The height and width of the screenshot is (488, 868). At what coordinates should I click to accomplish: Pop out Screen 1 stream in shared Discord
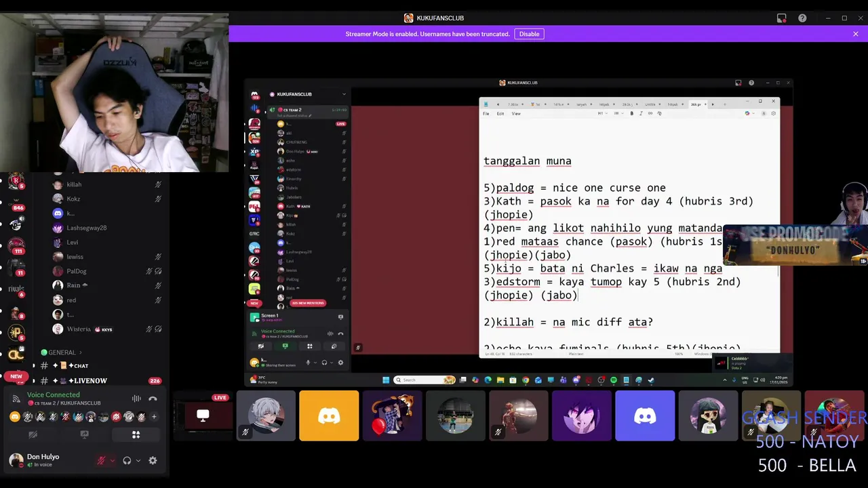(x=340, y=317)
